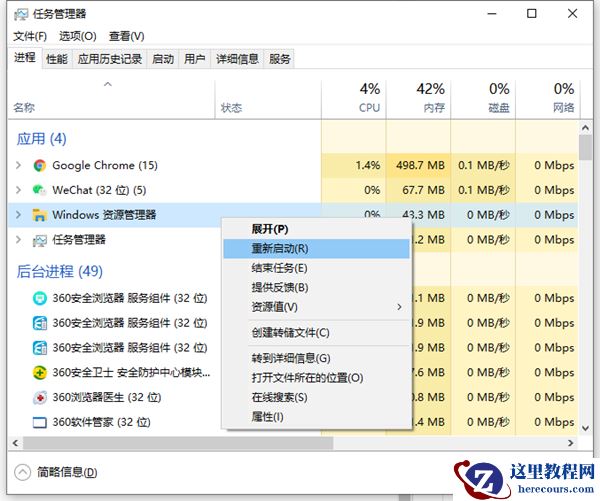600x501 pixels.
Task: Sort by the 状态 column header
Action: pyautogui.click(x=268, y=100)
